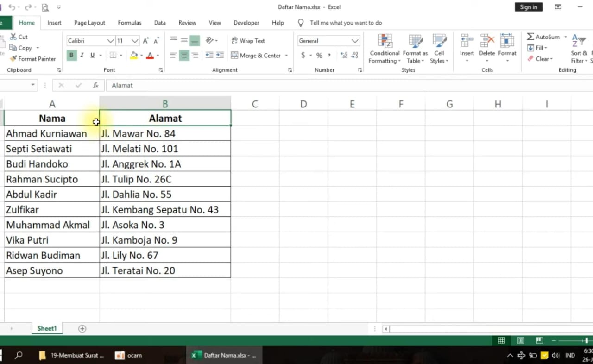Decrease indent in Alignment group
The image size is (593, 364).
coord(209,55)
